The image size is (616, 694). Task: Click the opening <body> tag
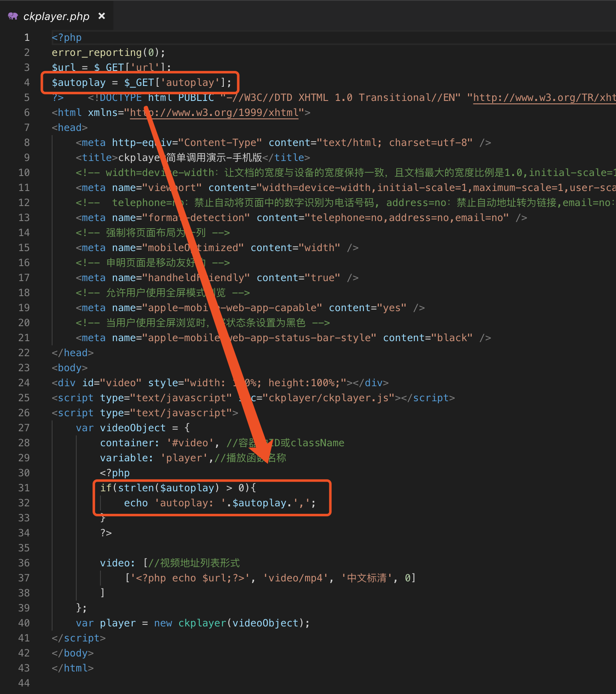click(x=70, y=368)
